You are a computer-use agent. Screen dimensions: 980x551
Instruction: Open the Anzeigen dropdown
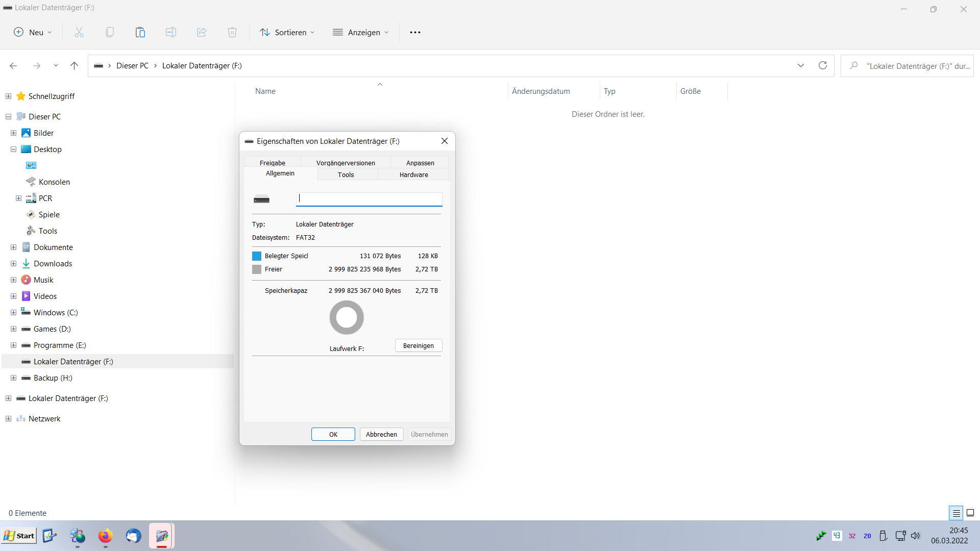pyautogui.click(x=361, y=32)
